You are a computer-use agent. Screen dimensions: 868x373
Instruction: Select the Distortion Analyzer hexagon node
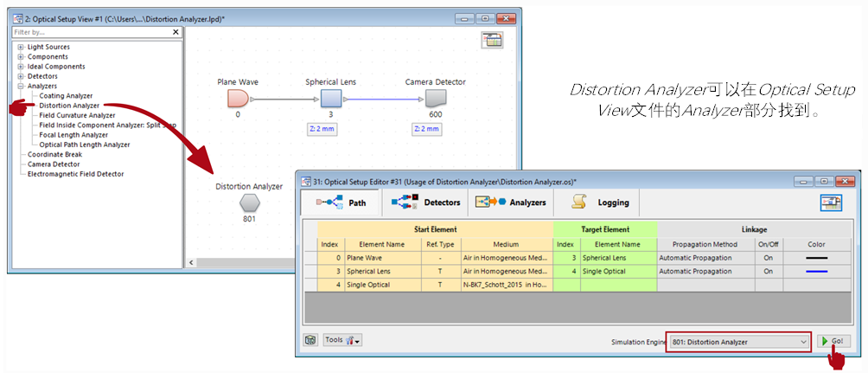click(x=250, y=204)
